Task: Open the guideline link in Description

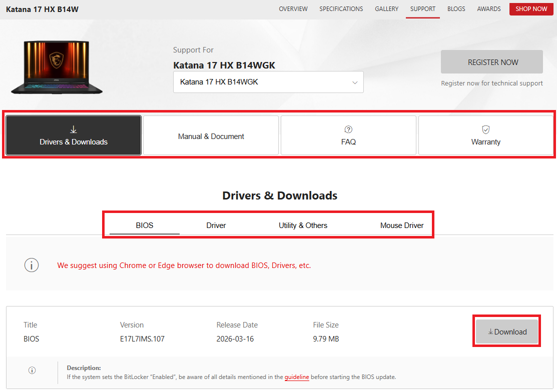Action: click(297, 376)
